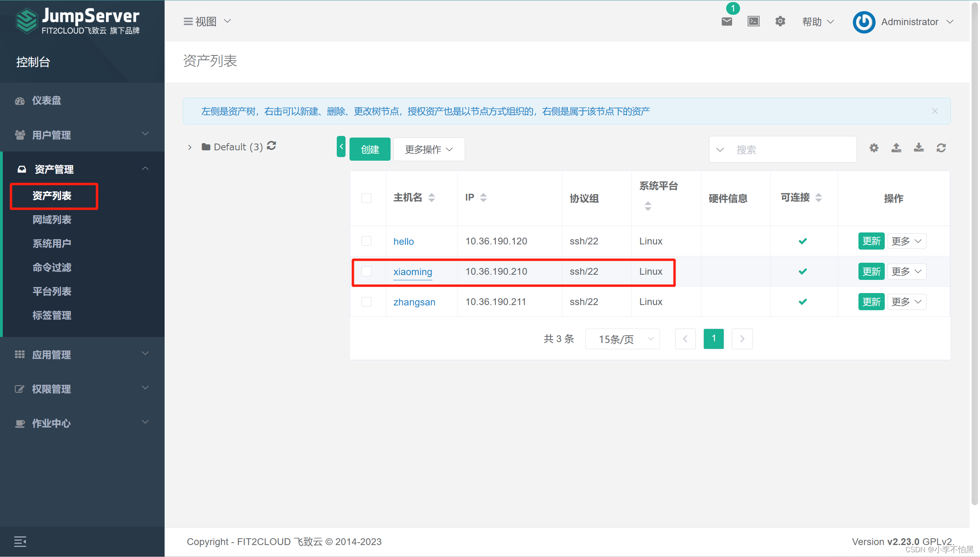Expand the 权限管理 menu
Image resolution: width=980 pixels, height=557 pixels.
tap(82, 389)
